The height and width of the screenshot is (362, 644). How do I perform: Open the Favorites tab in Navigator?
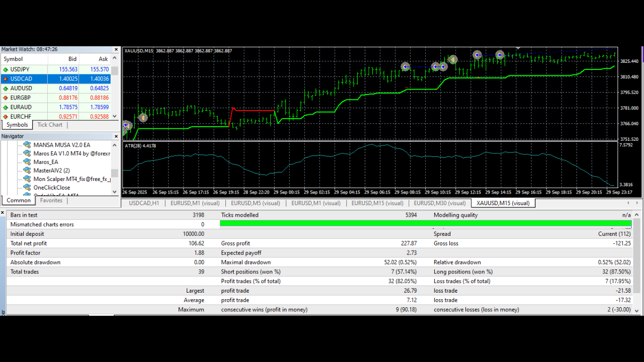tap(51, 200)
